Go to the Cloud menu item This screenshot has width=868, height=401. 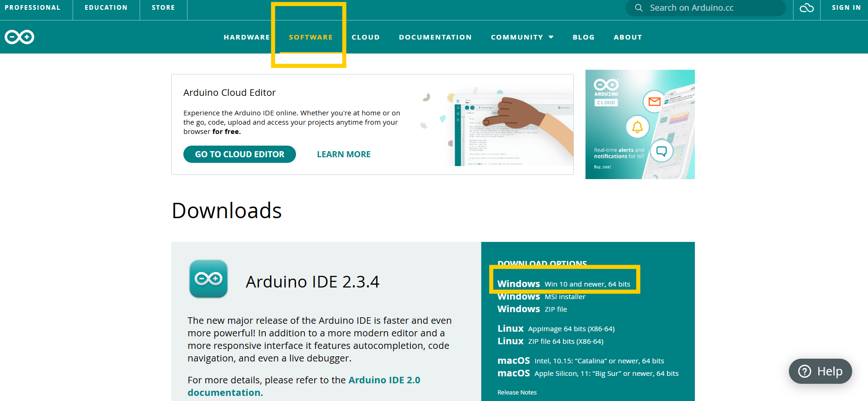(366, 37)
